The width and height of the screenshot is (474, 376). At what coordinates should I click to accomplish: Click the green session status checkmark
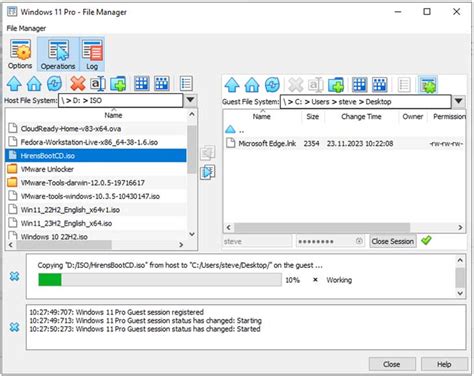point(426,240)
